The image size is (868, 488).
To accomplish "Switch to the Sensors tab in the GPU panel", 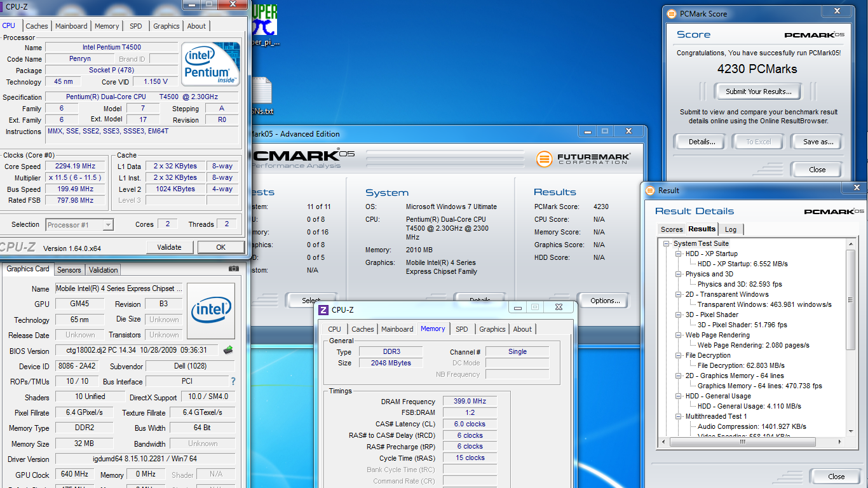I will 69,269.
